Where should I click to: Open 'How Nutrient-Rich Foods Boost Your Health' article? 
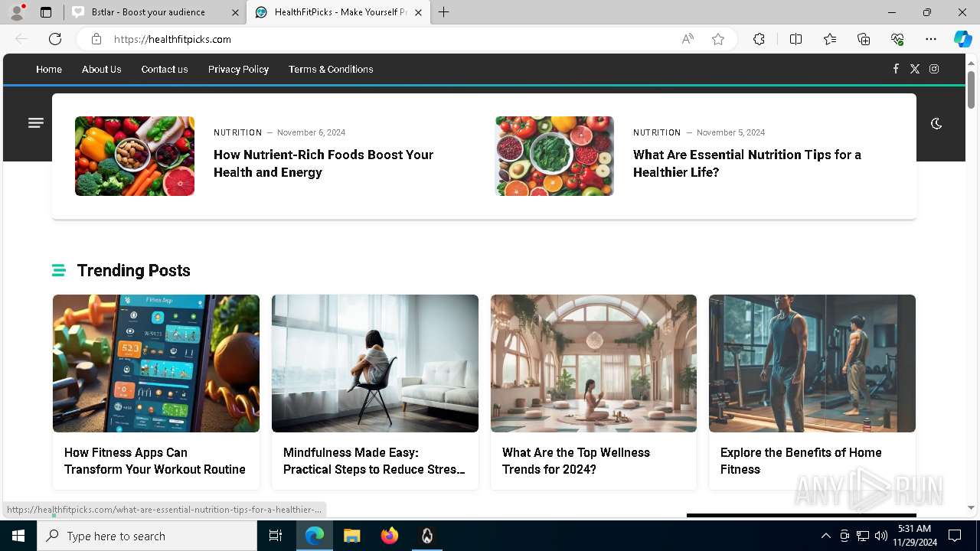tap(323, 164)
